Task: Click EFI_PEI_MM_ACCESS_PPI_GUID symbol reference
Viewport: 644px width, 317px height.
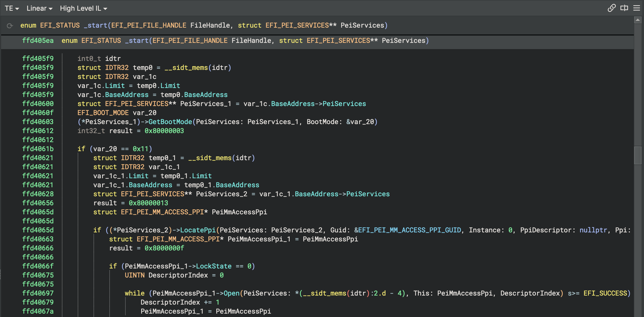Action: point(410,230)
